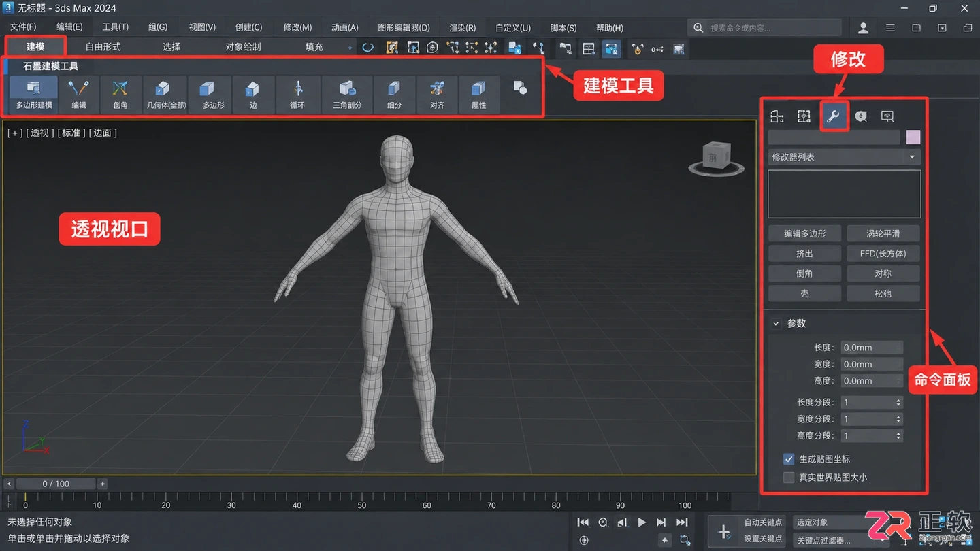Toggle 自动关键点 mode
The width and height of the screenshot is (980, 551).
(763, 522)
